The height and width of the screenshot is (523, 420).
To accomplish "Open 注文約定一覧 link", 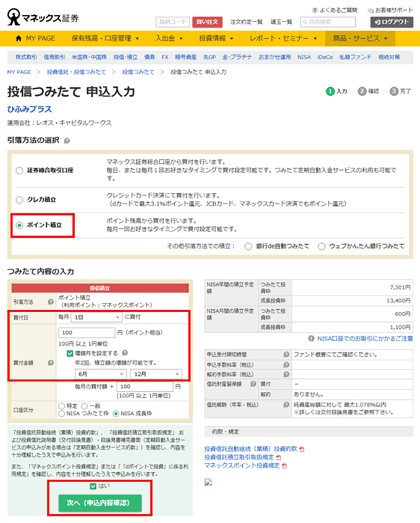I will point(246,22).
